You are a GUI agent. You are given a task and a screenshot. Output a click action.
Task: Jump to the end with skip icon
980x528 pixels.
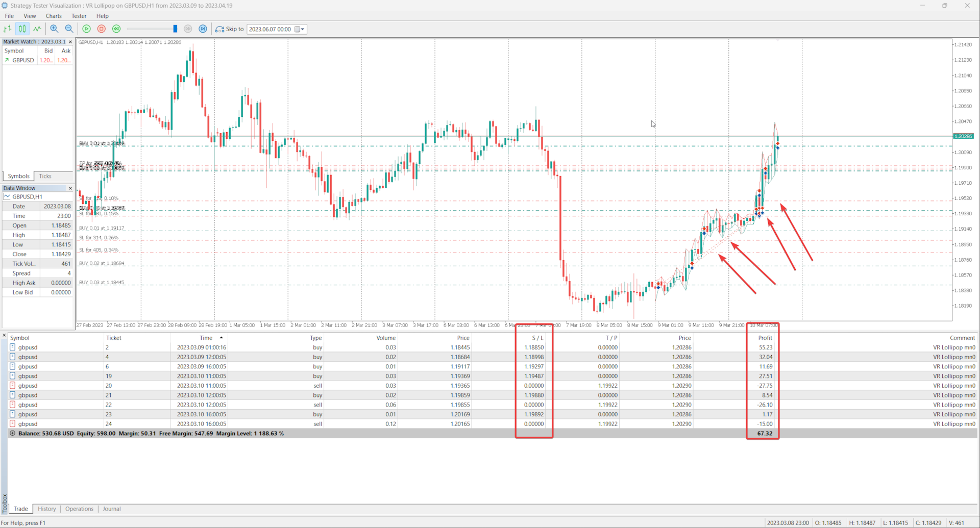(x=203, y=29)
